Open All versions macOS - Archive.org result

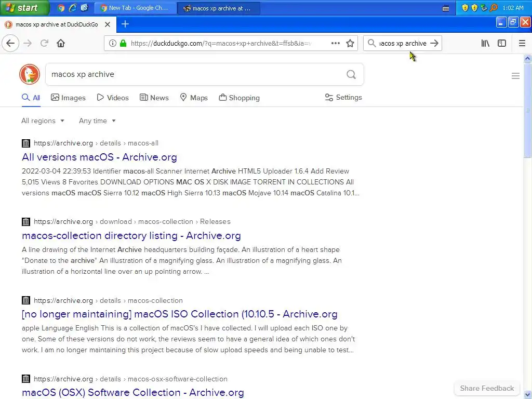point(99,157)
